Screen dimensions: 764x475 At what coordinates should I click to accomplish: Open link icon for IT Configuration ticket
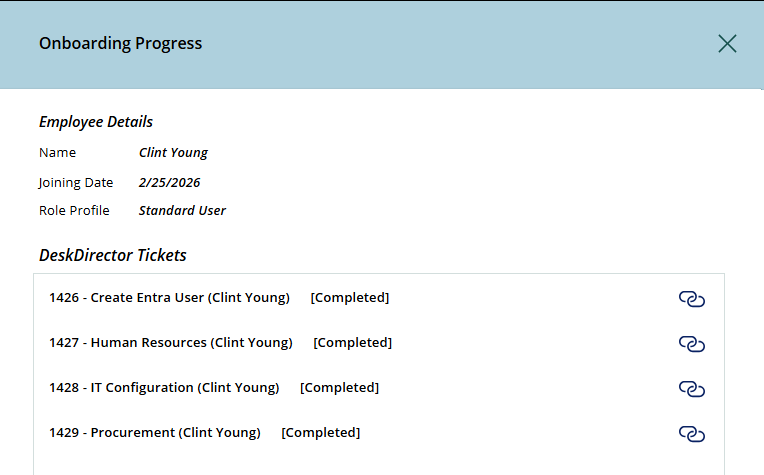(692, 388)
